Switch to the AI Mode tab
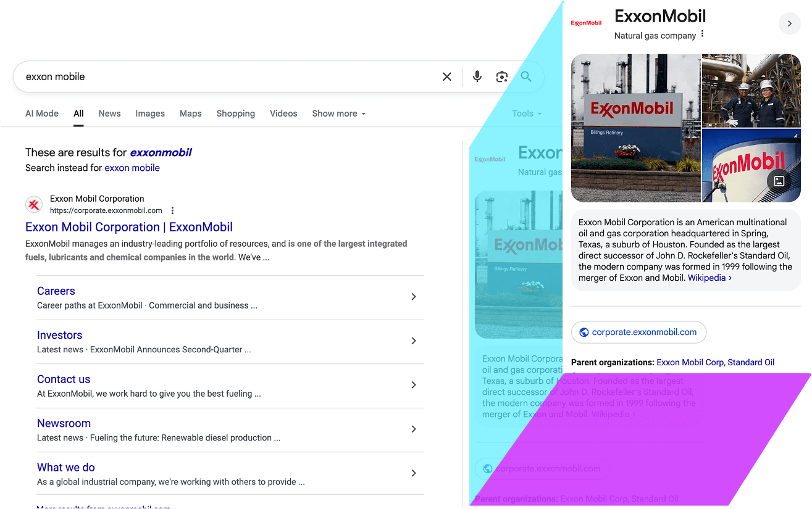This screenshot has width=812, height=509. pos(42,114)
